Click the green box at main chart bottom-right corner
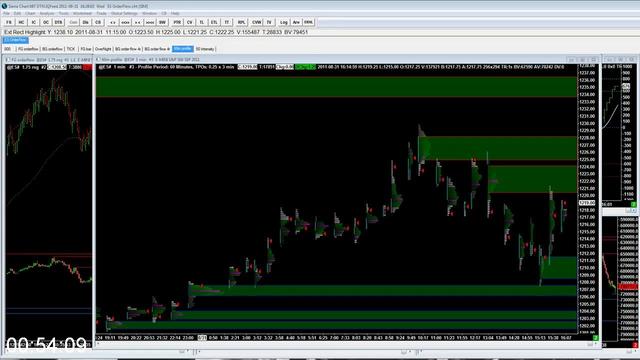 tap(595, 338)
